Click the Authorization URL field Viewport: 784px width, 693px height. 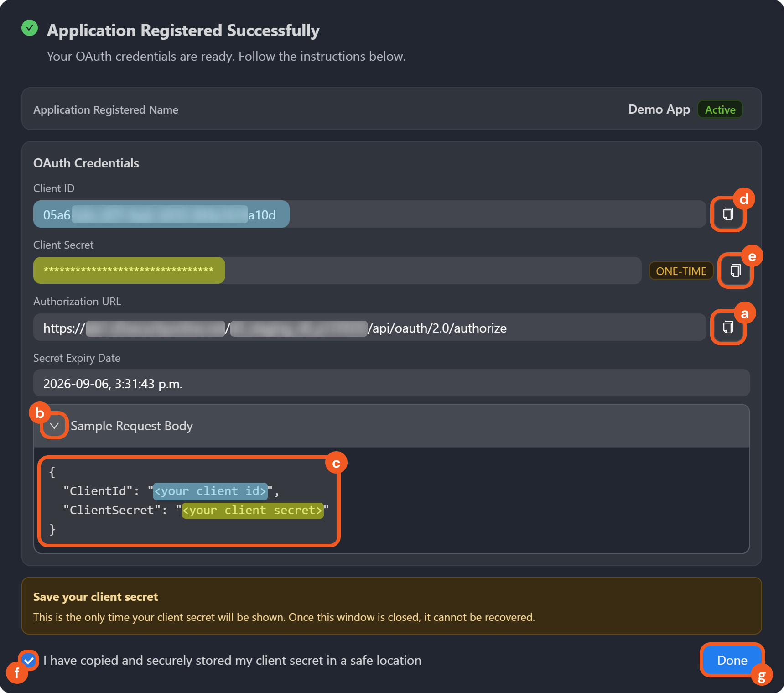pyautogui.click(x=369, y=327)
